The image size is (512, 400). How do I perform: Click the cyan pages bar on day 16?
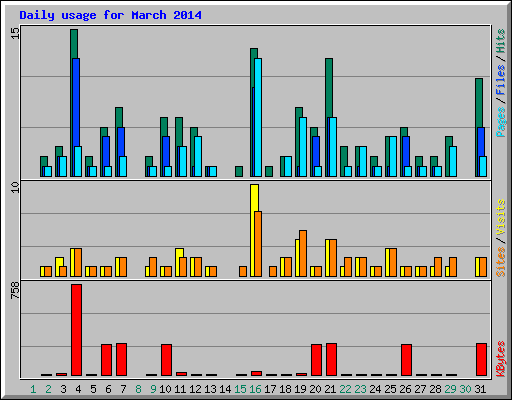pyautogui.click(x=258, y=117)
